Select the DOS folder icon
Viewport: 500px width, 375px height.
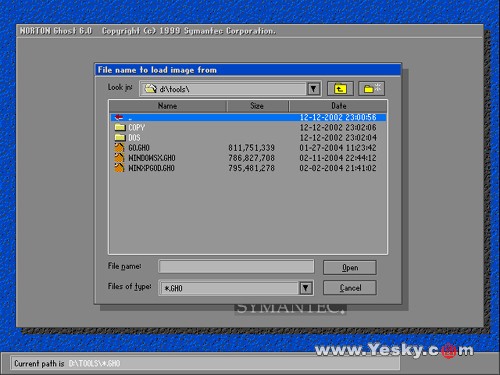tap(120, 137)
